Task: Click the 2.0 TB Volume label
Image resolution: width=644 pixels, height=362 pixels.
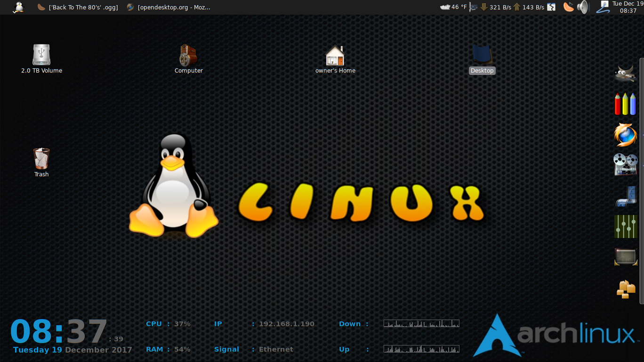Action: [x=41, y=71]
